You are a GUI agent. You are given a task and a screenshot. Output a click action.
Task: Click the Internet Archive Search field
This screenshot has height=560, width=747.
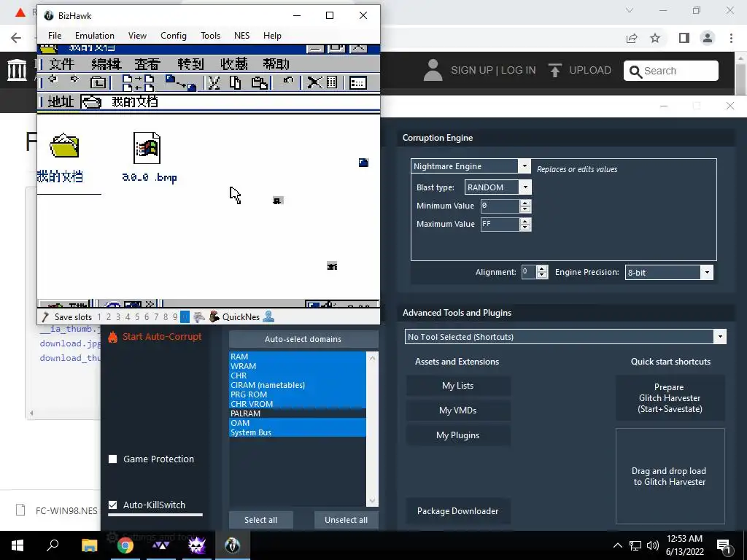[671, 71]
